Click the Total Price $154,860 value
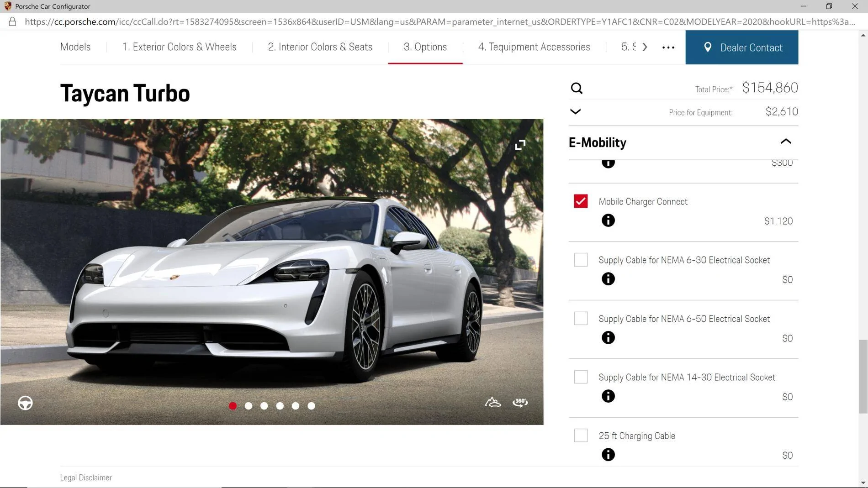Image resolution: width=868 pixels, height=488 pixels. 770,88
